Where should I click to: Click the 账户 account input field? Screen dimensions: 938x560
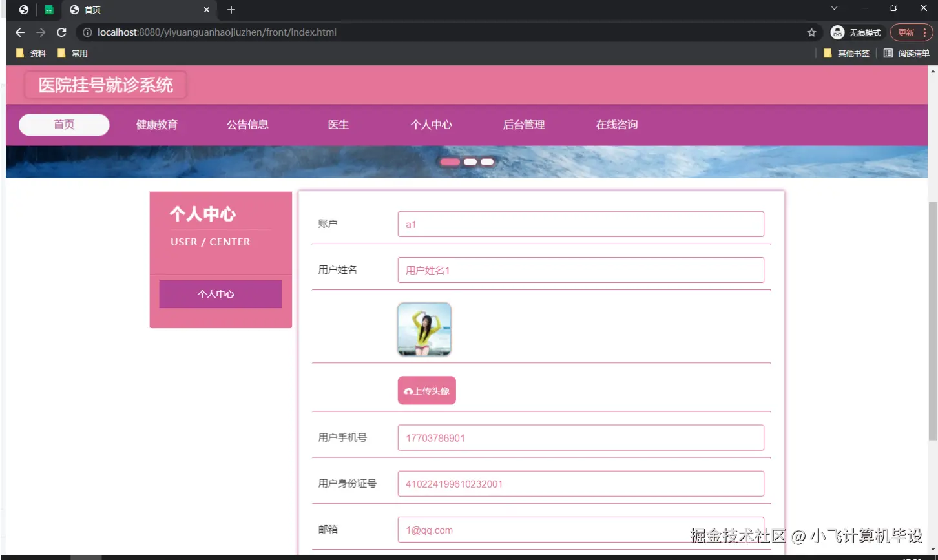[x=579, y=223]
